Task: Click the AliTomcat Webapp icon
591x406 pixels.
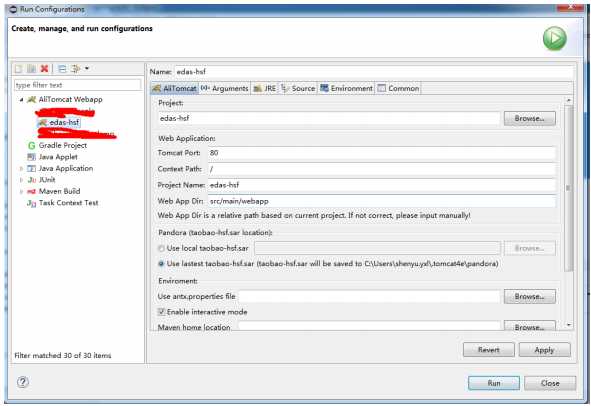Action: (32, 100)
